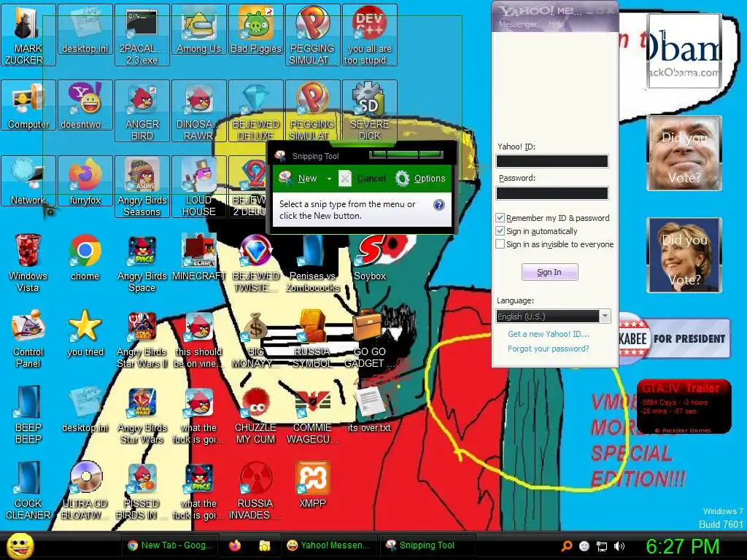Open Angry Birds Seasons shortcut

pos(142,186)
